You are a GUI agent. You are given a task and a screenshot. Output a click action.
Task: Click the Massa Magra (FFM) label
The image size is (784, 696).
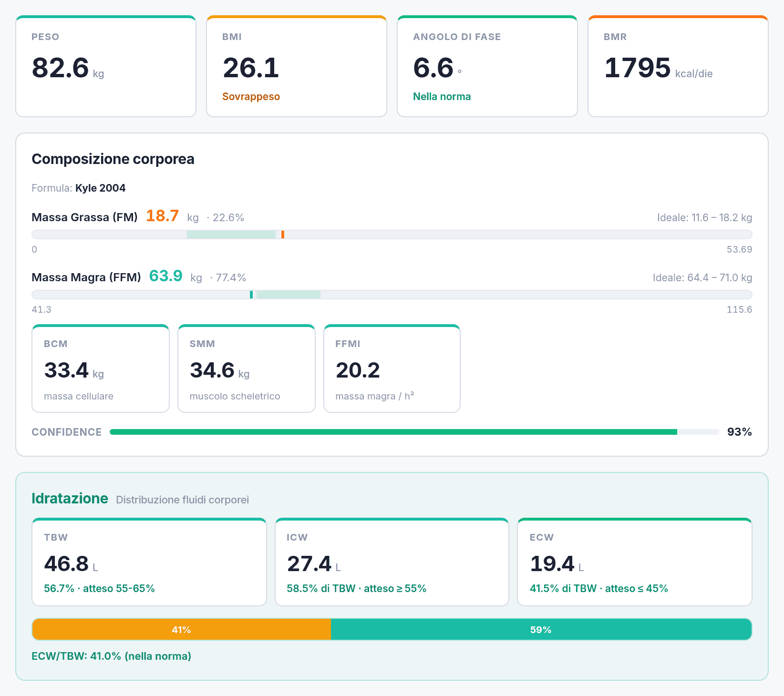86,277
